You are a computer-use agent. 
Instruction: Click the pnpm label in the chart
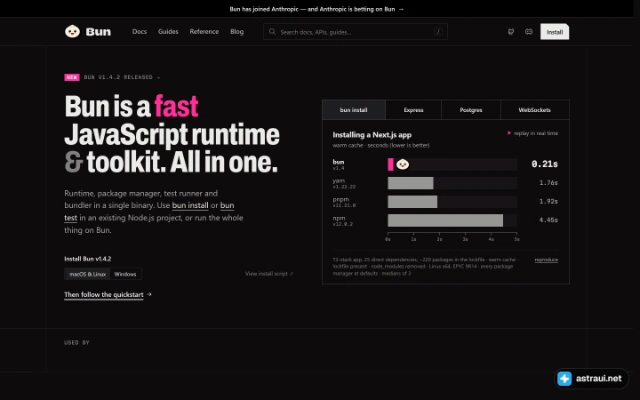341,199
